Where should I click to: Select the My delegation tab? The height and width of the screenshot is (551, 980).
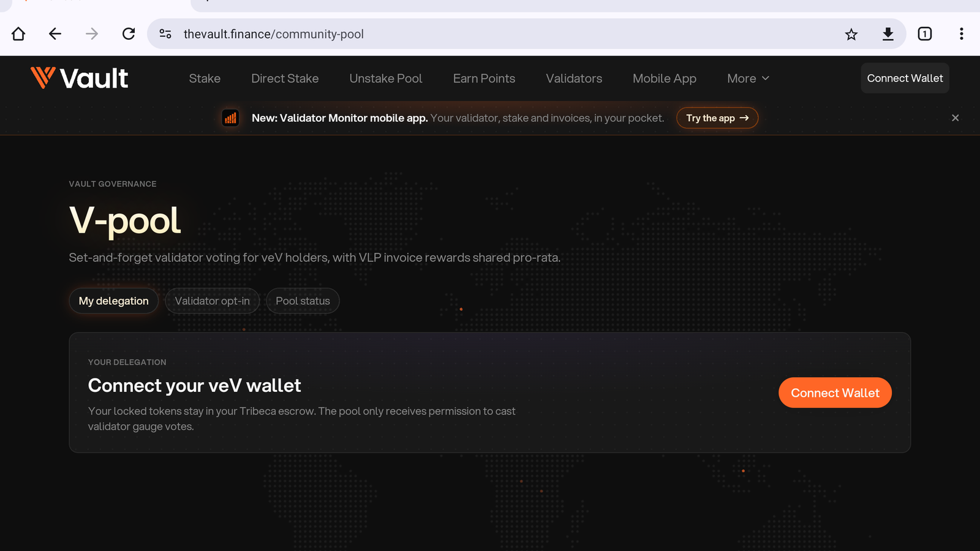tap(113, 301)
